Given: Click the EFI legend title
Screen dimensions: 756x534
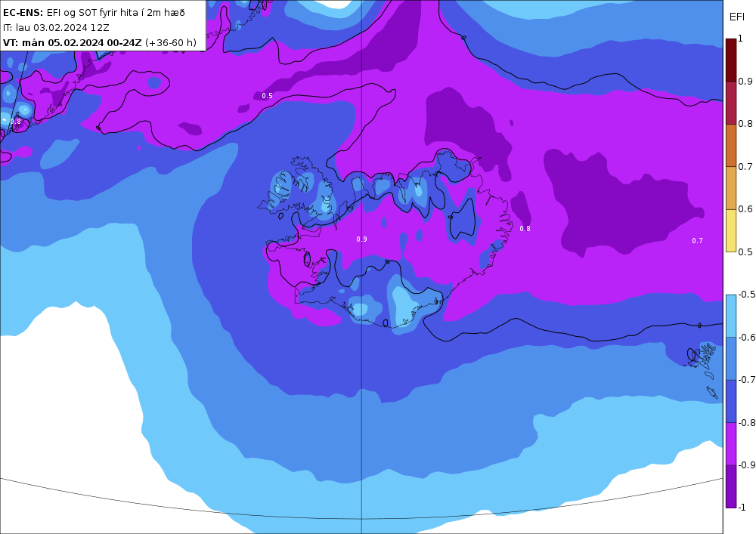Looking at the screenshot, I should click(736, 17).
